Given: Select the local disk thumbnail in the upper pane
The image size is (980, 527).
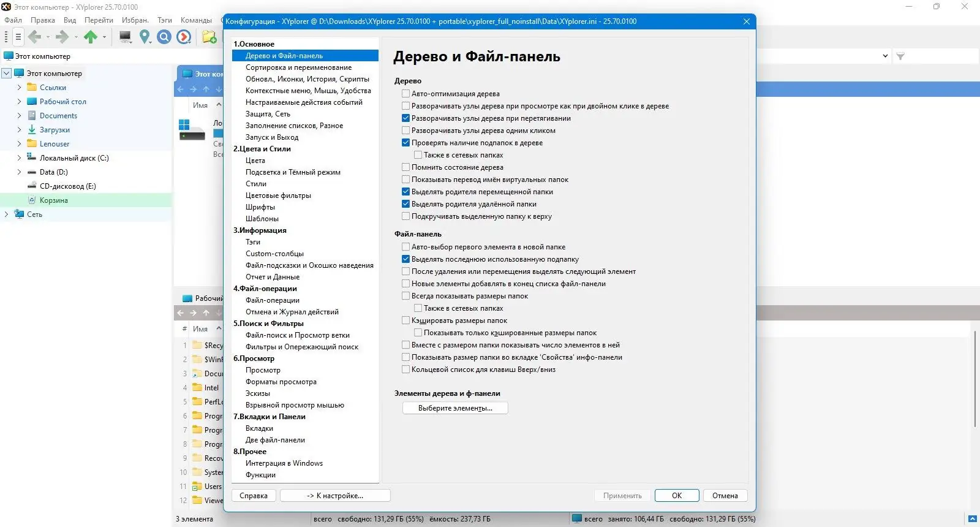Looking at the screenshot, I should [192, 130].
